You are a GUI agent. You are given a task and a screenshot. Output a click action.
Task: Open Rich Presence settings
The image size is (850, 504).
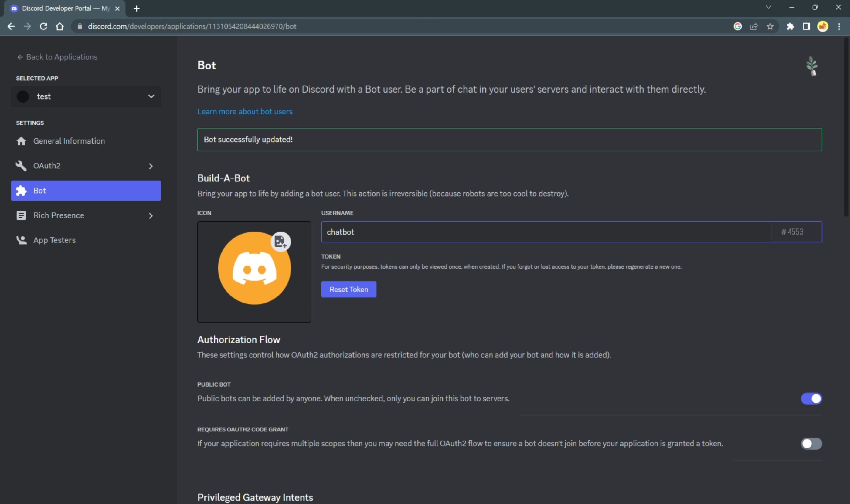86,215
